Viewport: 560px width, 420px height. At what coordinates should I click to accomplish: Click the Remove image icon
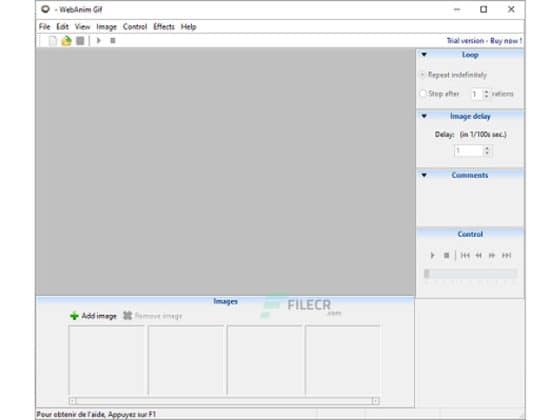[x=128, y=316]
